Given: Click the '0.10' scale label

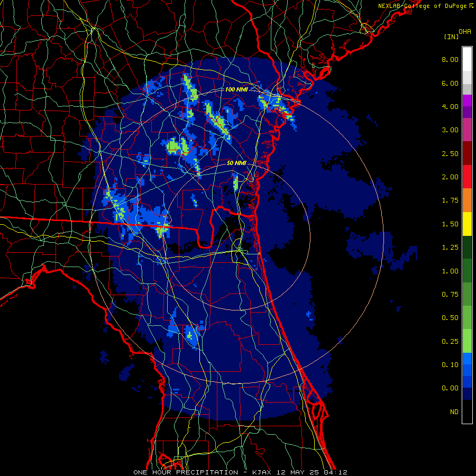Looking at the screenshot, I should click(450, 365).
